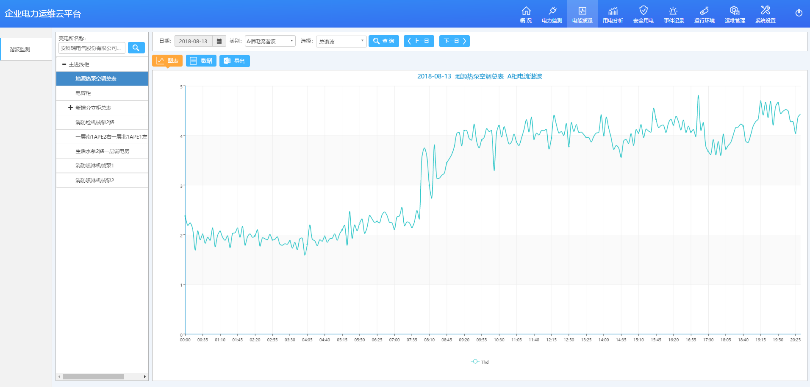Open the power monitoring plug icon

(x=552, y=14)
